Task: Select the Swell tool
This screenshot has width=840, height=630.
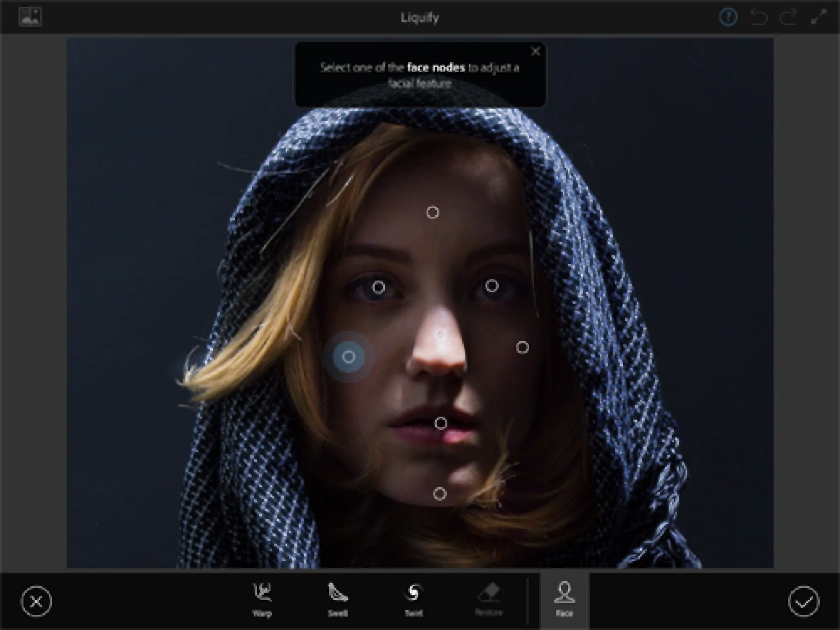Action: (x=337, y=600)
